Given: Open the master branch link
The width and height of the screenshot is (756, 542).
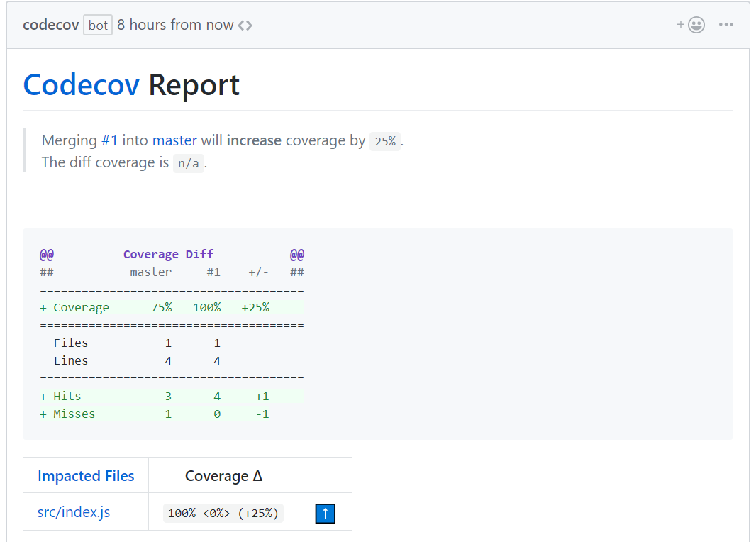Looking at the screenshot, I should [174, 140].
